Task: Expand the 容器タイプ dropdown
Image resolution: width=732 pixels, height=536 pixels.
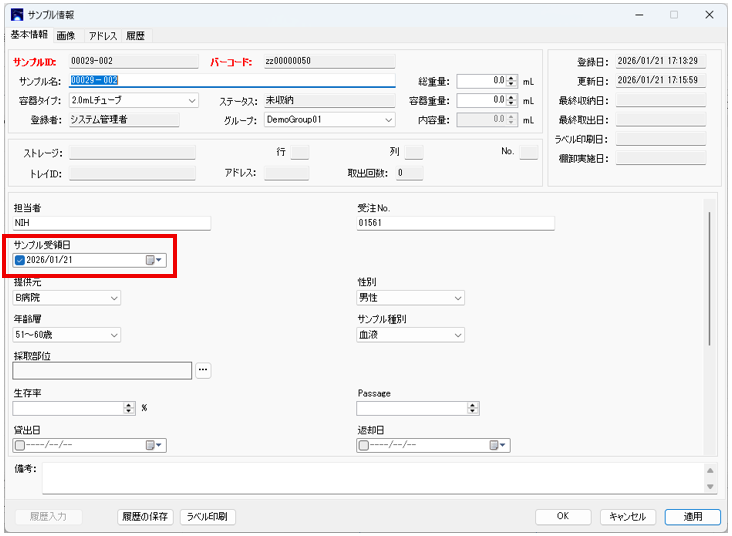Action: [192, 100]
